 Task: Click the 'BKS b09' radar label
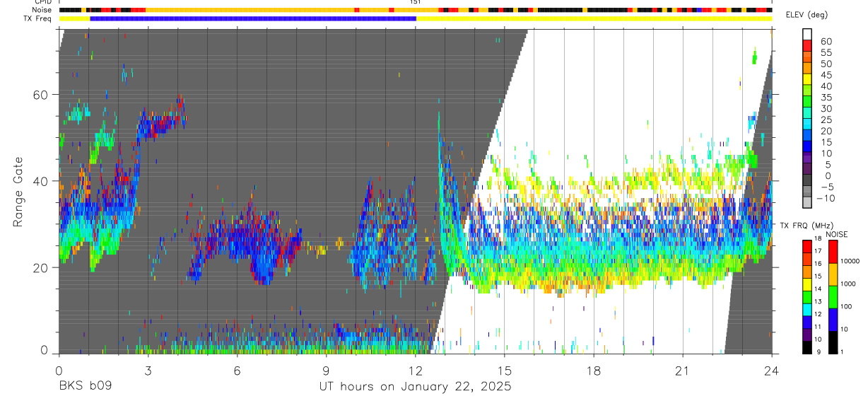(x=85, y=387)
